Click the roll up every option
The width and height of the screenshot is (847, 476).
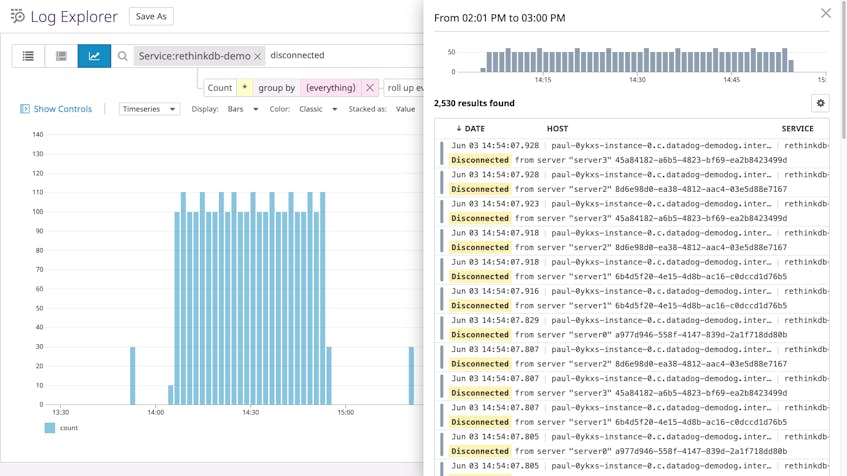point(405,88)
